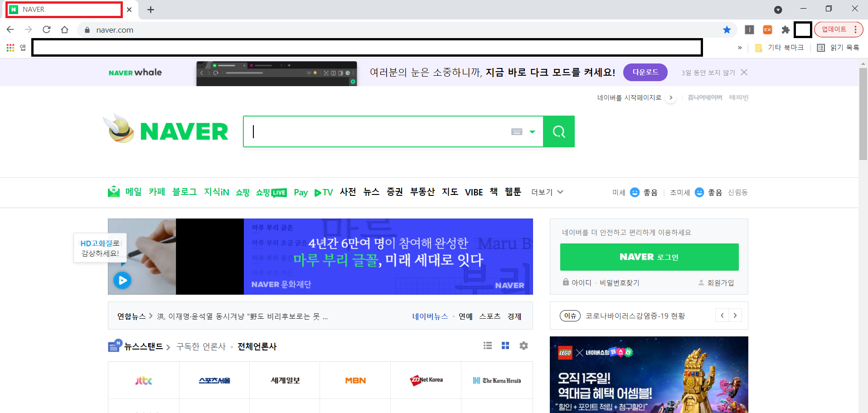This screenshot has width=868, height=413.
Task: Select the 쇼핑LIVE service icon
Action: tap(271, 192)
